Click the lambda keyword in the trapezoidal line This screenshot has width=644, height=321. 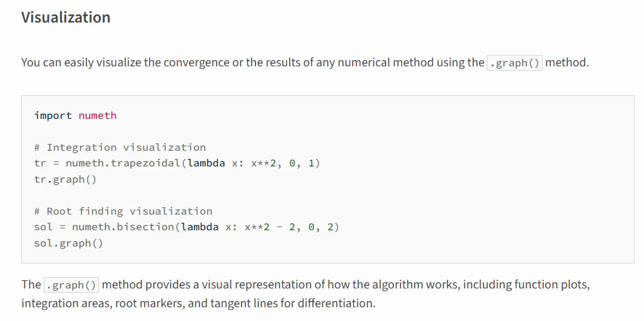click(x=206, y=163)
